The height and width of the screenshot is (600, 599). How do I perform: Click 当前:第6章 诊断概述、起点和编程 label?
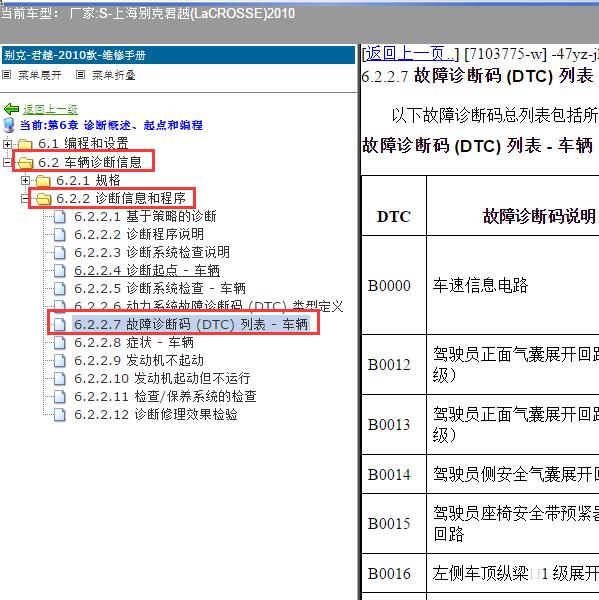click(111, 125)
